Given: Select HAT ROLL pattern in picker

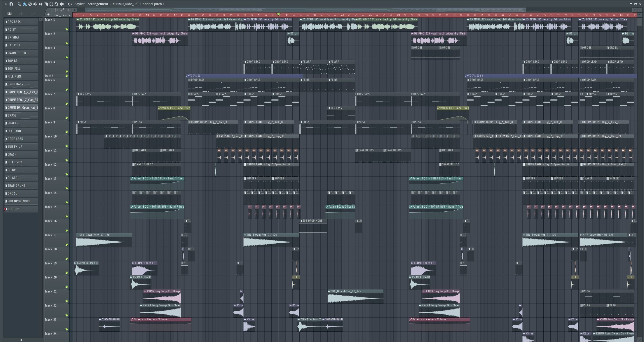Looking at the screenshot, I should click(x=21, y=45).
